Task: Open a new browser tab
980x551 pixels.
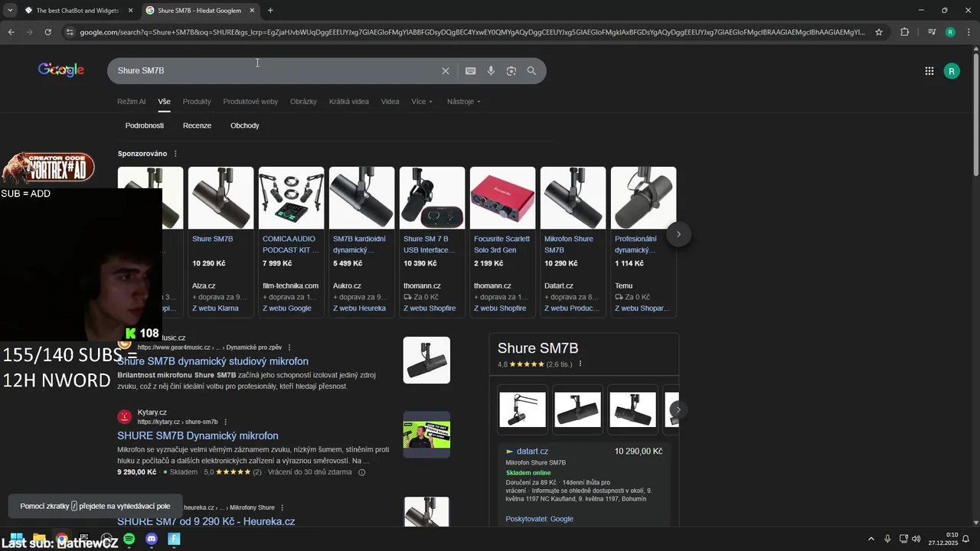Action: 270,11
